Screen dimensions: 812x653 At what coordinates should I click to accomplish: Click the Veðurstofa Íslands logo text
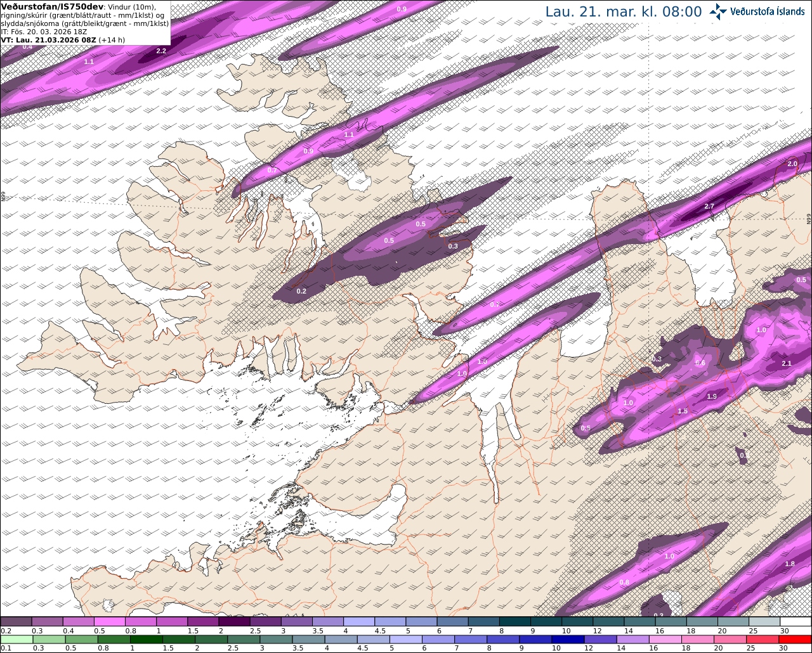(x=768, y=11)
